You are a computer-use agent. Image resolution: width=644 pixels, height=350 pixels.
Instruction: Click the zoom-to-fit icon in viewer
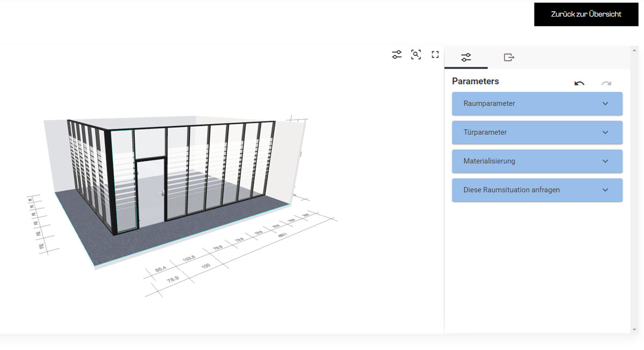[x=416, y=55]
